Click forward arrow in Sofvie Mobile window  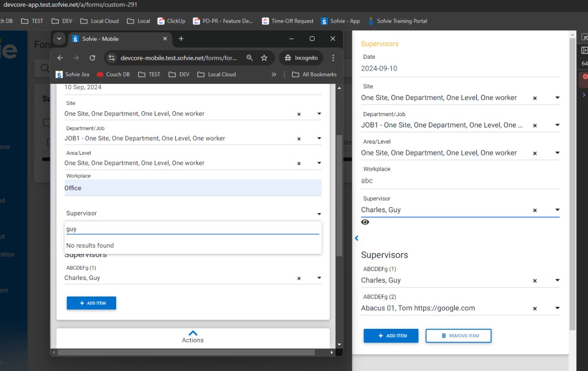pyautogui.click(x=76, y=58)
